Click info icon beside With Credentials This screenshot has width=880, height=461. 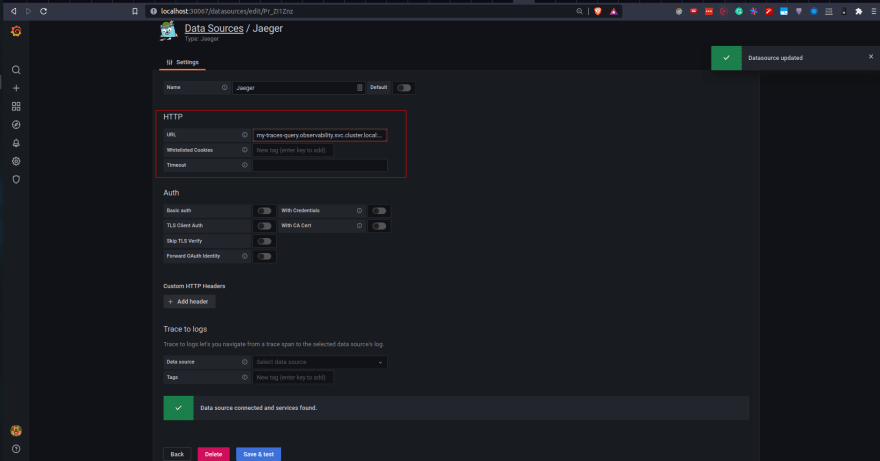click(359, 211)
